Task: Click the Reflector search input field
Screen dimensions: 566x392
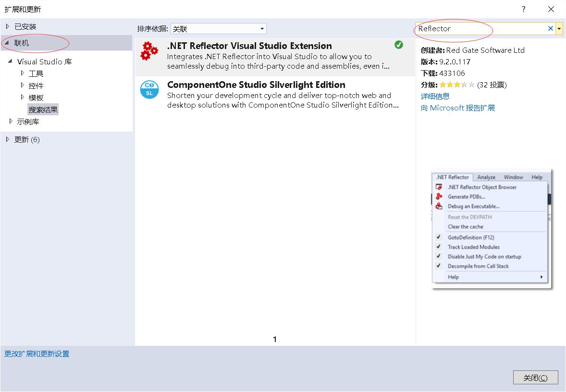Action: pos(481,28)
